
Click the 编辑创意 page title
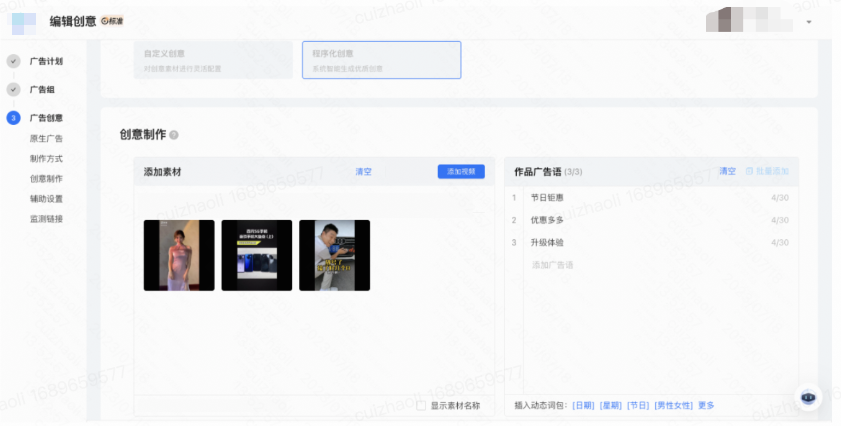73,21
